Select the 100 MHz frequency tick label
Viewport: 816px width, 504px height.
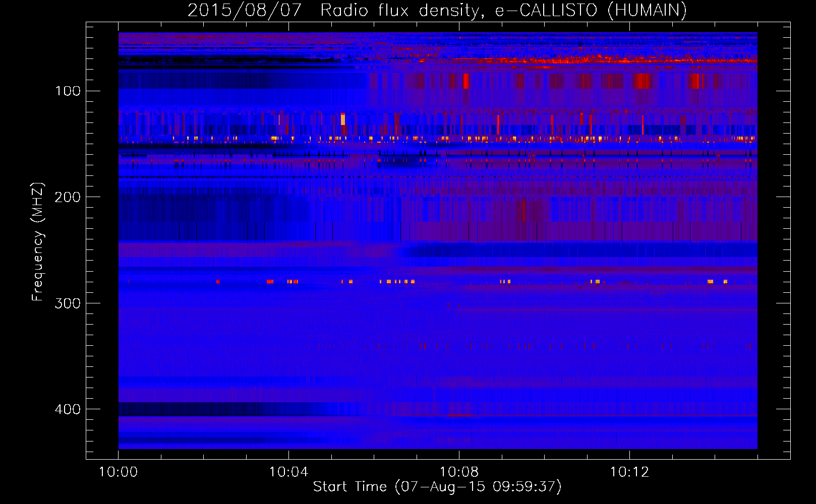click(68, 91)
